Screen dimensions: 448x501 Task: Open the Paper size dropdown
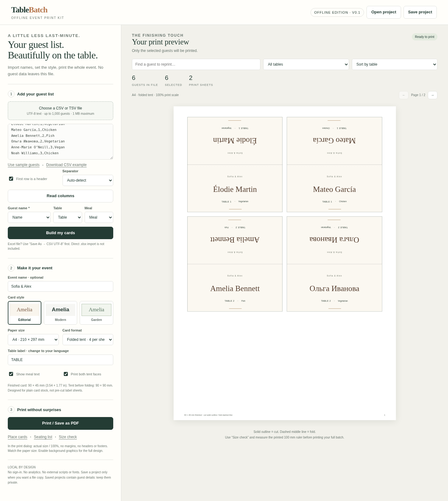[33, 340]
